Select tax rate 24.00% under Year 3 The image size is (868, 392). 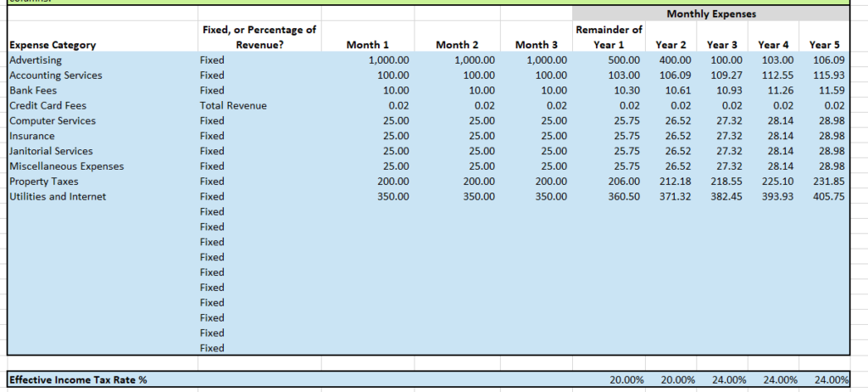729,380
